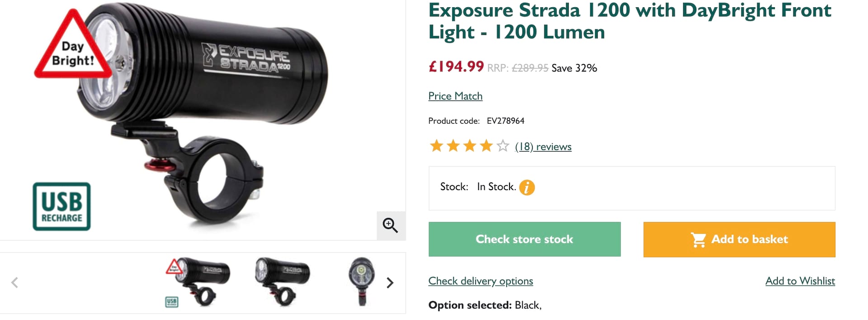The height and width of the screenshot is (320, 868).
Task: Click Add to Wishlist link
Action: coord(800,281)
